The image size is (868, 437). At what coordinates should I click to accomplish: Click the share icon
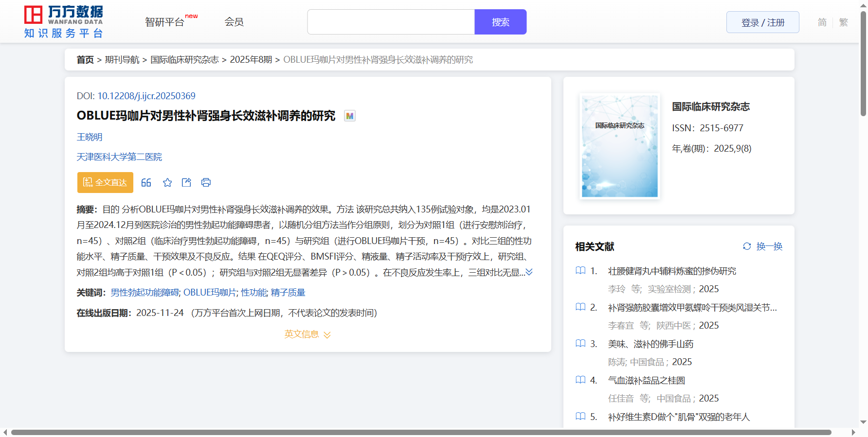[x=186, y=183]
